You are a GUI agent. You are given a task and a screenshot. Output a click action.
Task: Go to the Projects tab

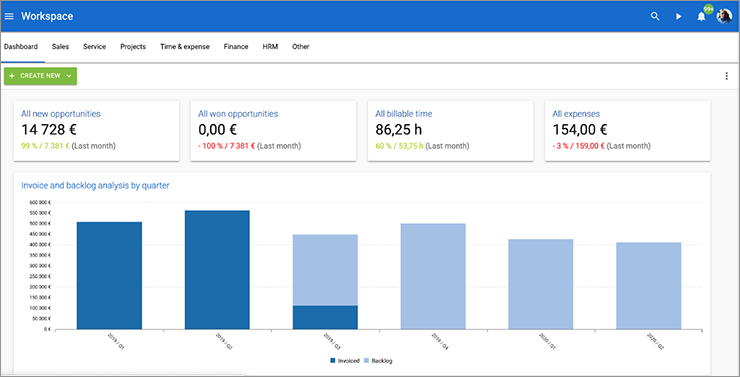[x=133, y=47]
